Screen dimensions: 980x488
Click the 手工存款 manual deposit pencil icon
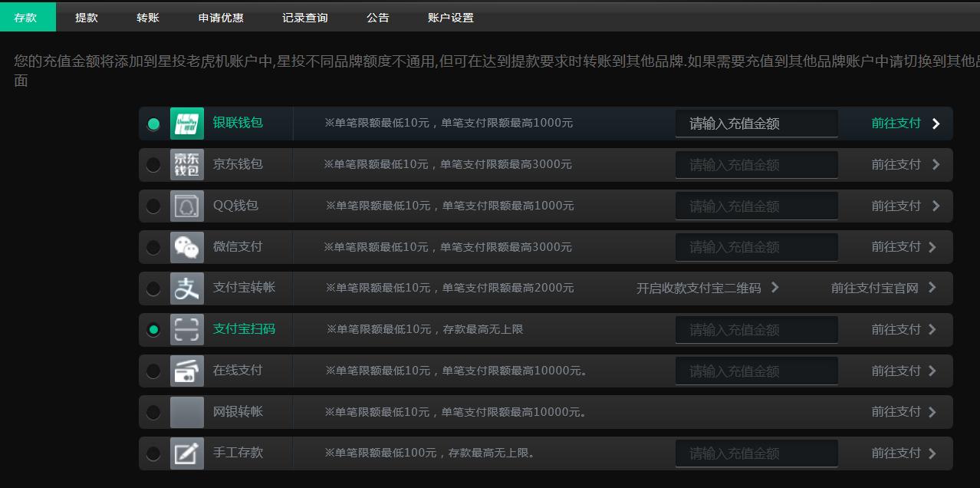pyautogui.click(x=187, y=453)
